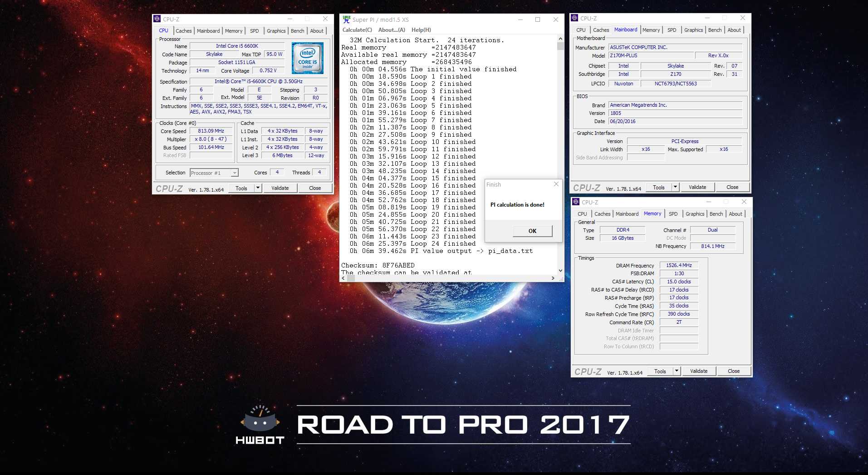Minimize the CPU-Z Mainboard window
Image resolution: width=868 pixels, height=475 pixels.
[707, 18]
